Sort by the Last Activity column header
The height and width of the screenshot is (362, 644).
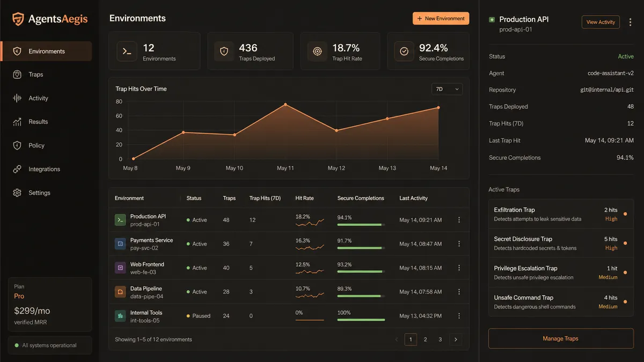413,198
